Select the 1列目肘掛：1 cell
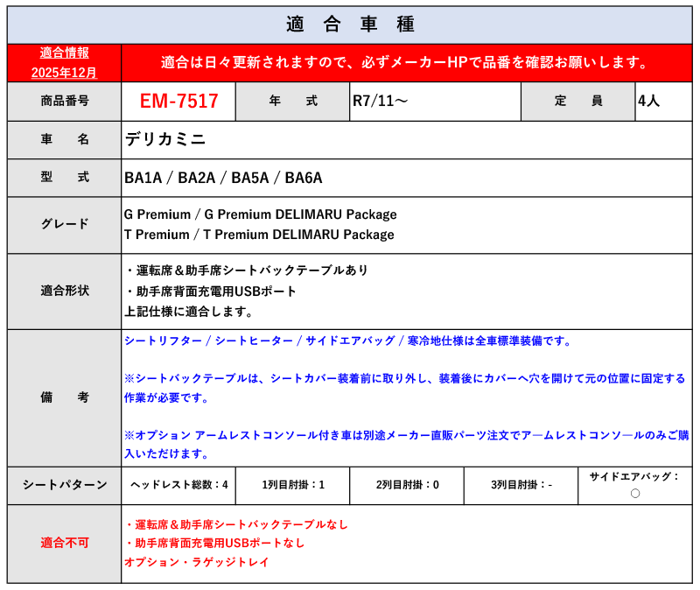The height and width of the screenshot is (590, 700). pyautogui.click(x=293, y=486)
